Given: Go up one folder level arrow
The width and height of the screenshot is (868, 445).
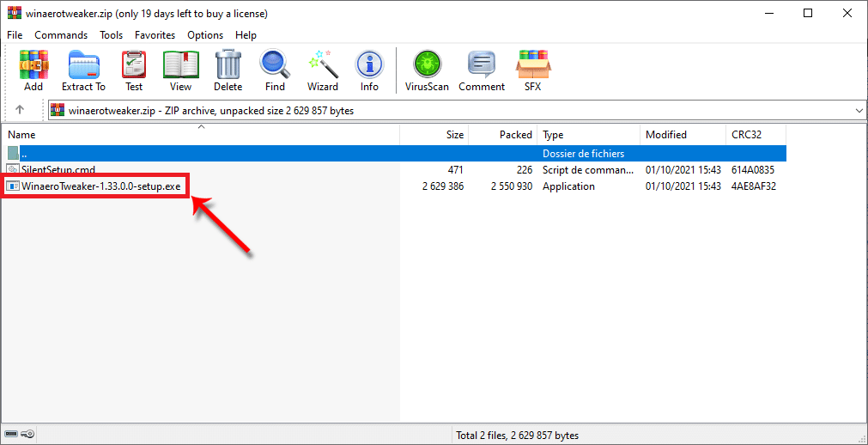Looking at the screenshot, I should tap(20, 110).
